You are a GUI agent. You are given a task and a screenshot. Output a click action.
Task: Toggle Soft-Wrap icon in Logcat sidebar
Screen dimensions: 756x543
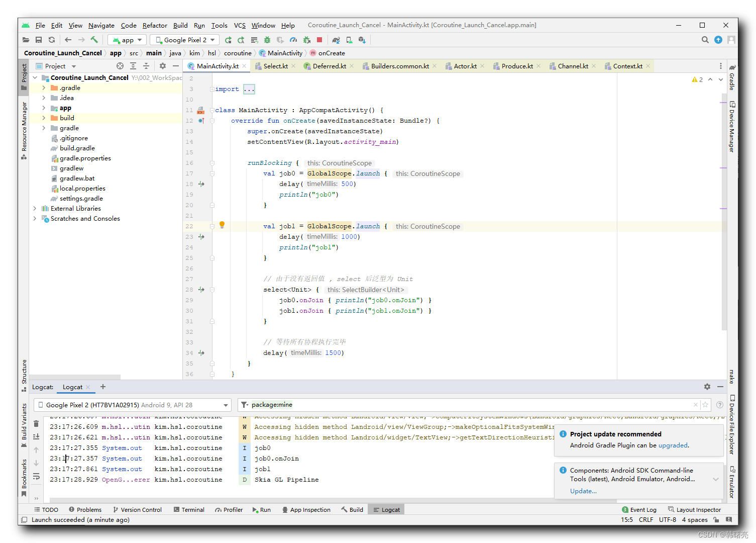(x=36, y=476)
